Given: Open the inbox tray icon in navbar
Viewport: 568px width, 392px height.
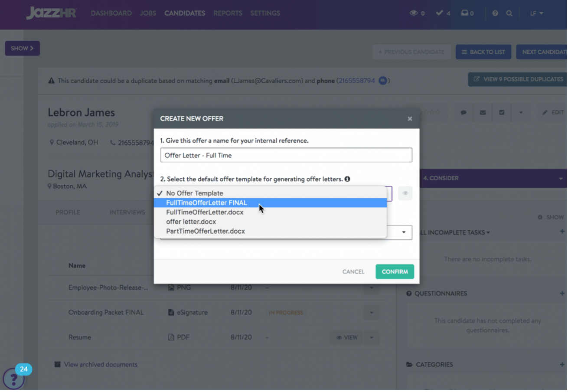Looking at the screenshot, I should pos(464,13).
